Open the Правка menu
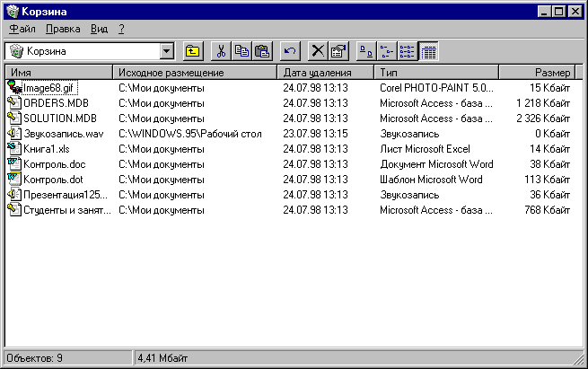588x369 pixels. pyautogui.click(x=63, y=29)
